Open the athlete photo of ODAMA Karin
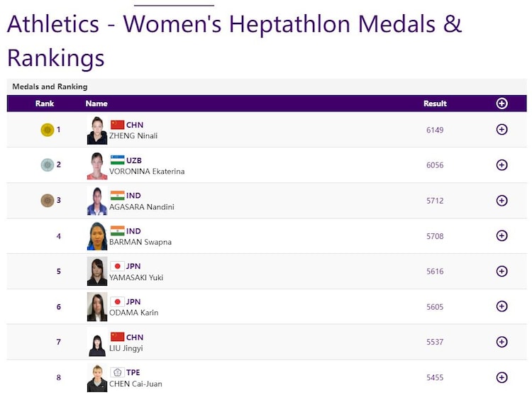532x395 pixels. click(x=97, y=307)
